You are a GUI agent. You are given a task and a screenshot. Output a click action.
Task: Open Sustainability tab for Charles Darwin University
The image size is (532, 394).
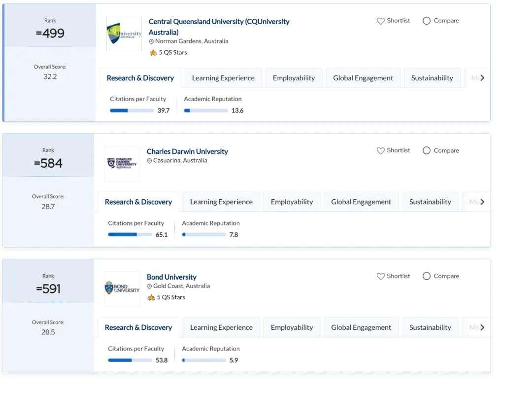pos(430,202)
